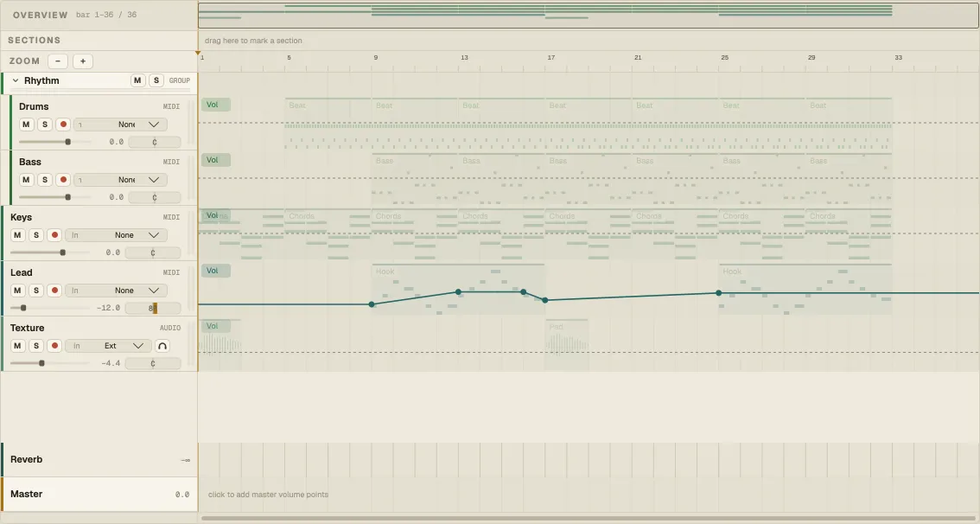Solo the Lead track
This screenshot has width=980, height=524.
(x=35, y=291)
